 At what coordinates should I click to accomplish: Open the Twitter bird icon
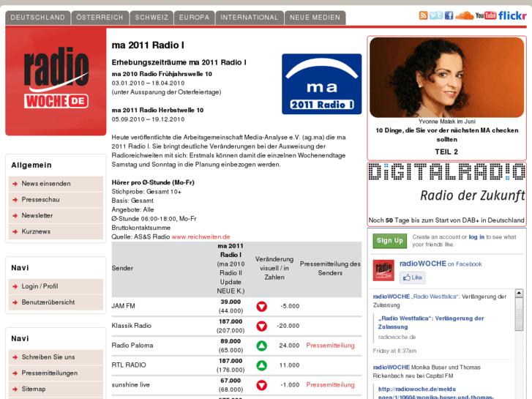[x=436, y=15]
